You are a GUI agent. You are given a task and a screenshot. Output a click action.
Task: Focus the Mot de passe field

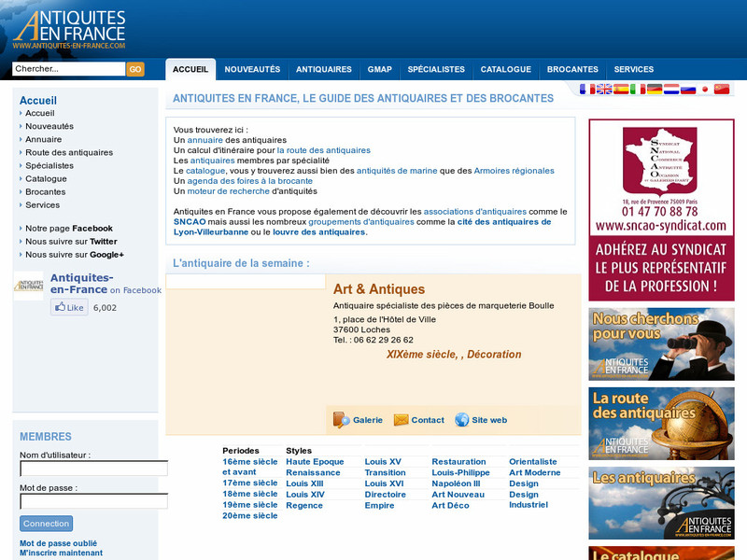click(94, 501)
